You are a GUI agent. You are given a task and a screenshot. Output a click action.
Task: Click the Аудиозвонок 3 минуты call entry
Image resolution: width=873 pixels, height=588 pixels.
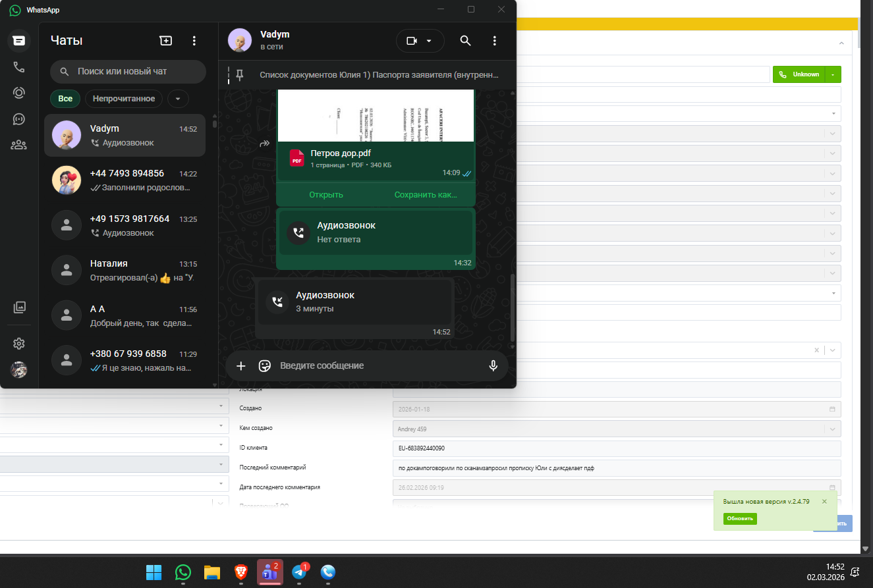(354, 302)
